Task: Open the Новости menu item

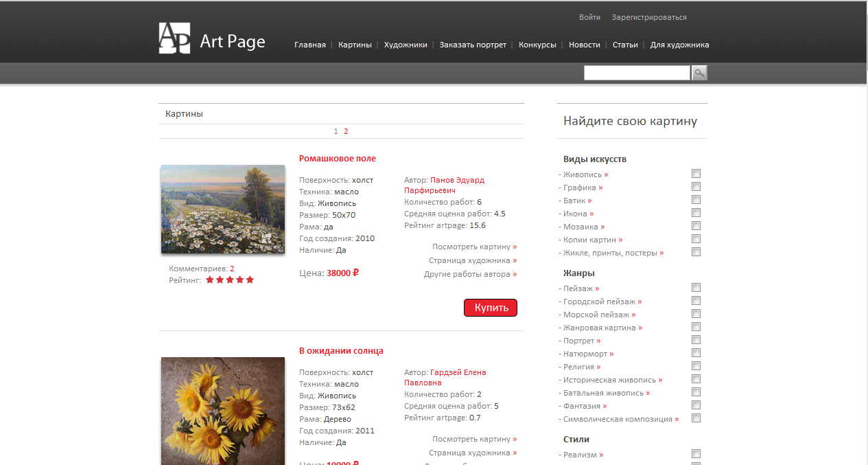Action: tap(584, 44)
